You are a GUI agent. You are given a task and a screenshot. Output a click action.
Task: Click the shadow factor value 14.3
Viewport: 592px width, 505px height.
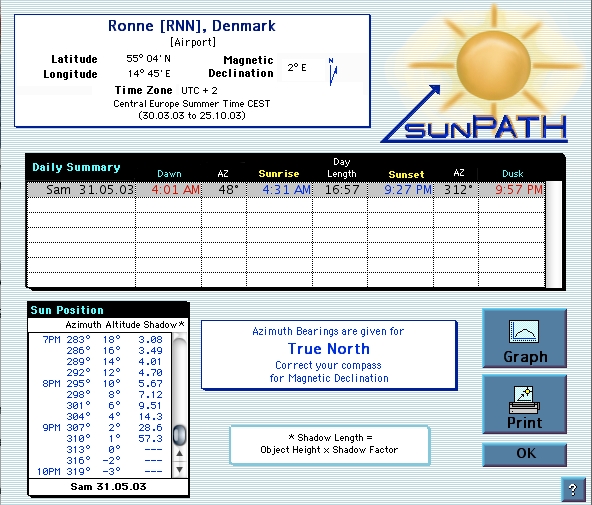[150, 417]
